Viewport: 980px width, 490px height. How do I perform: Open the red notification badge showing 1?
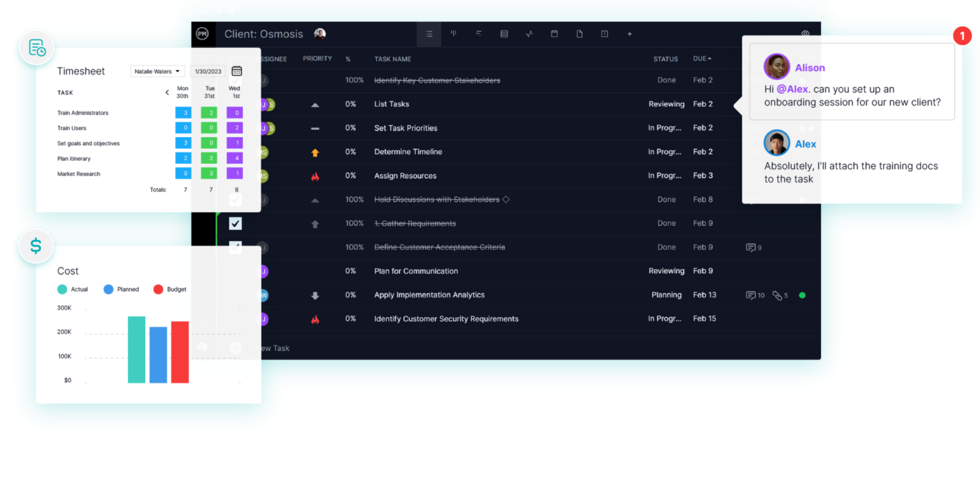click(962, 36)
